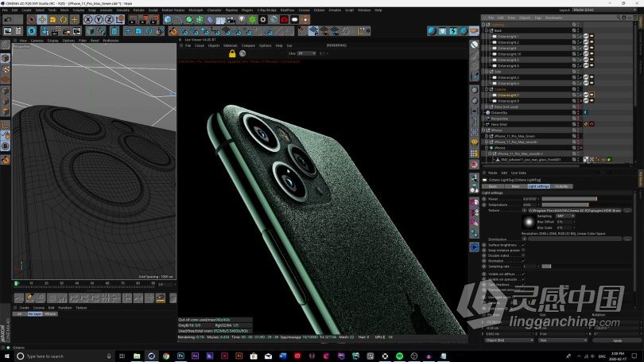Click the red Octane camera icon
644x362 pixels.
[x=284, y=19]
